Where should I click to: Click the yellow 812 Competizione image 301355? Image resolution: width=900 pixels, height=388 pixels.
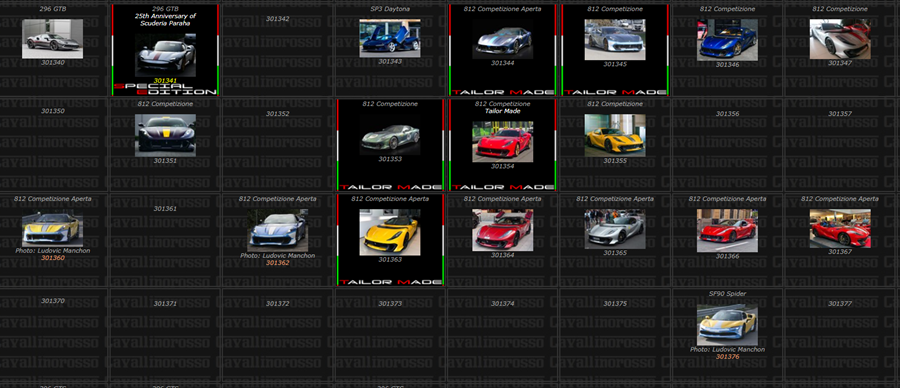tap(615, 135)
